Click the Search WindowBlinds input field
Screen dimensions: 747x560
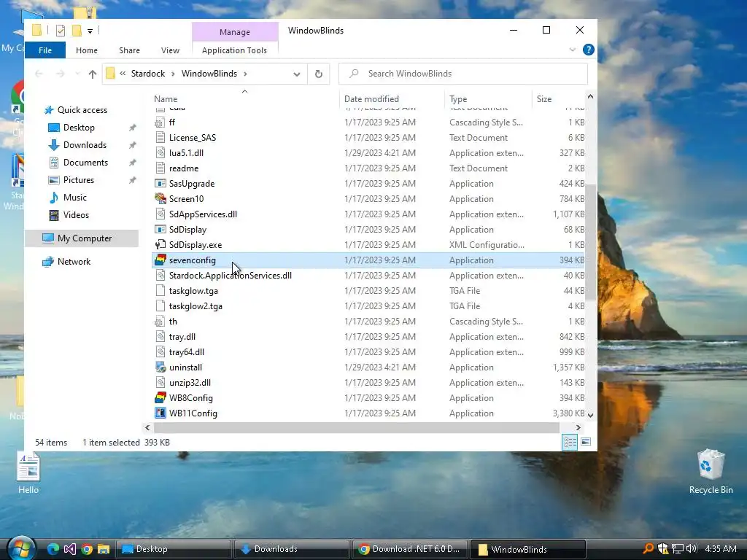click(x=463, y=74)
